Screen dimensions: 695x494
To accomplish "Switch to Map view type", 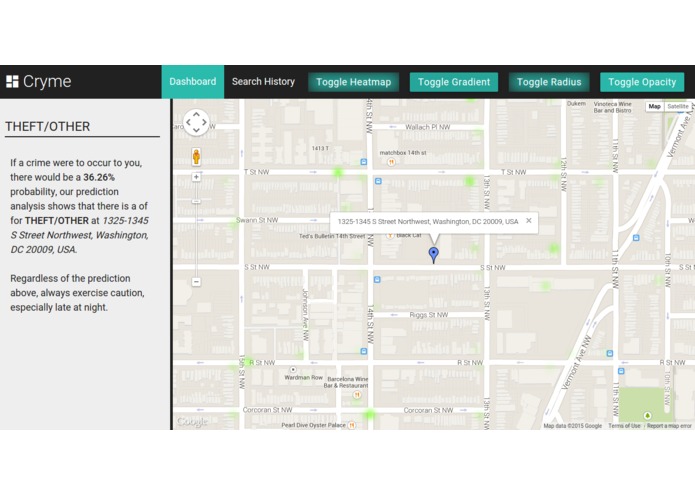I will tap(654, 106).
